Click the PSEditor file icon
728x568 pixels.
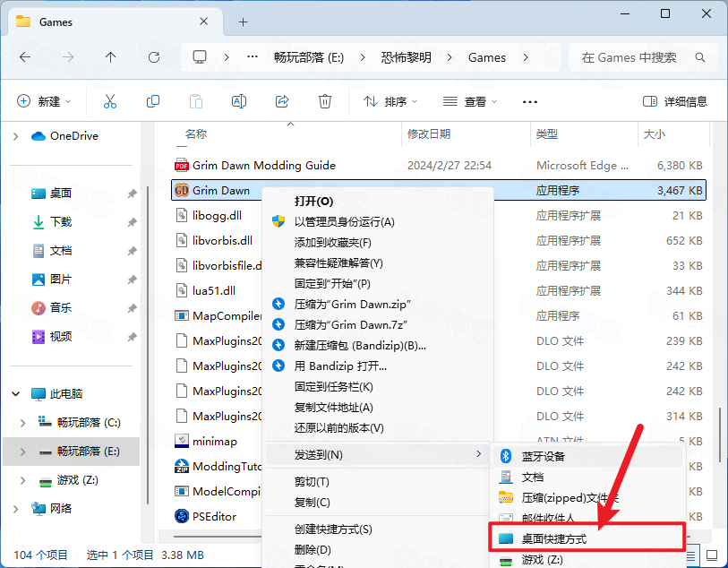182,516
